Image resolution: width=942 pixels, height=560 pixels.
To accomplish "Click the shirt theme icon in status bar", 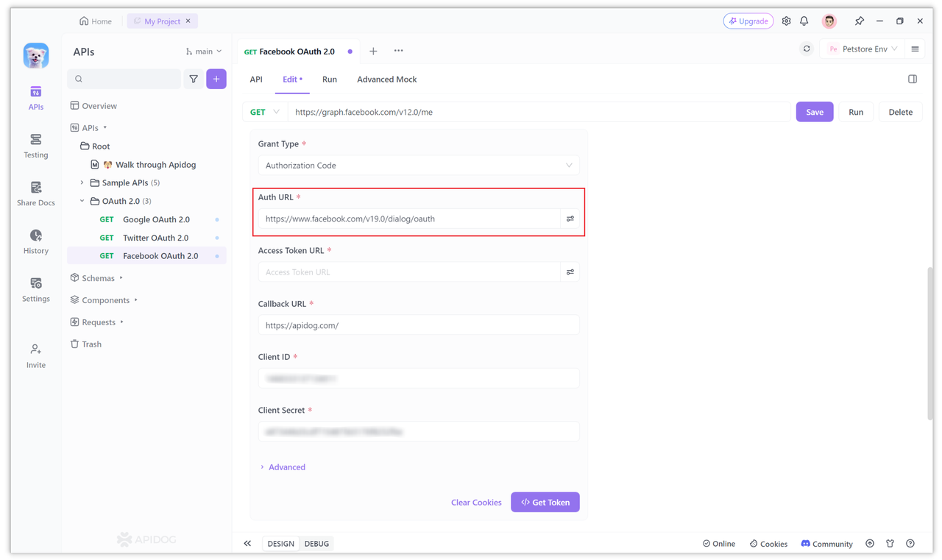I will coord(890,543).
